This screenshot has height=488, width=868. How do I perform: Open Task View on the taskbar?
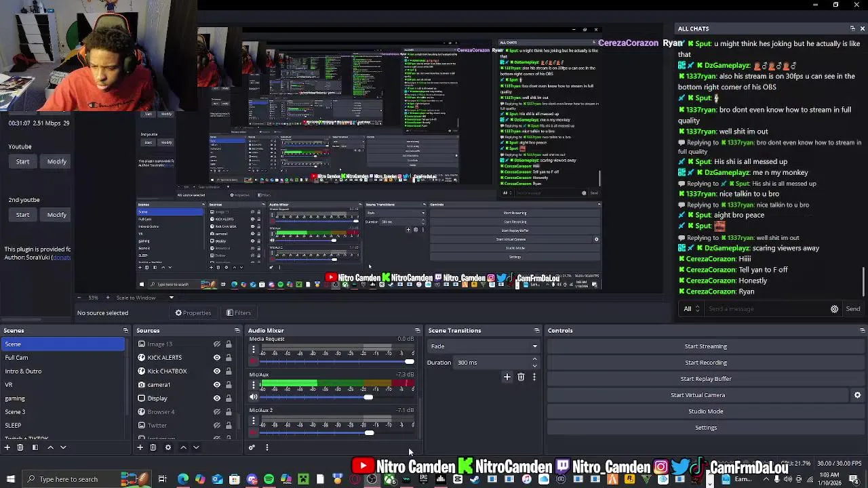pyautogui.click(x=163, y=479)
